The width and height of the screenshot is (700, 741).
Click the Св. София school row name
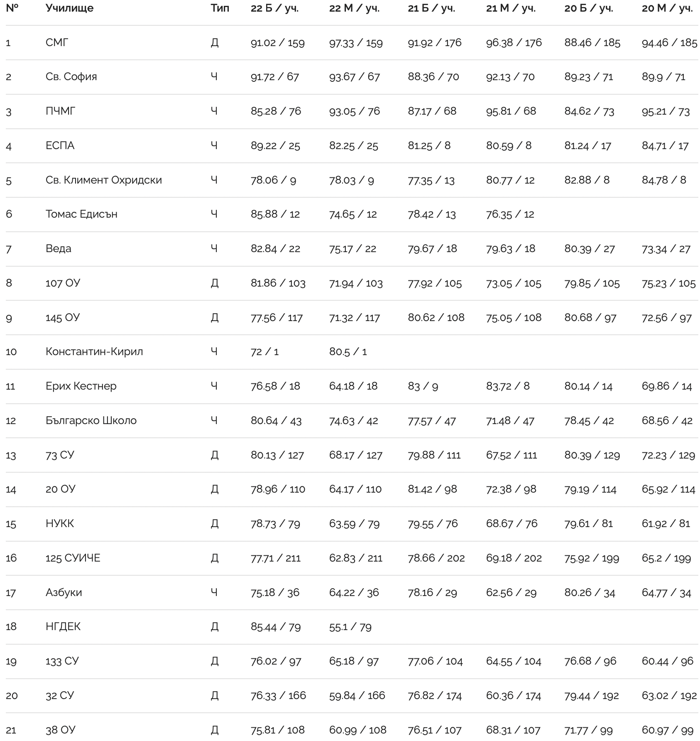pyautogui.click(x=71, y=77)
